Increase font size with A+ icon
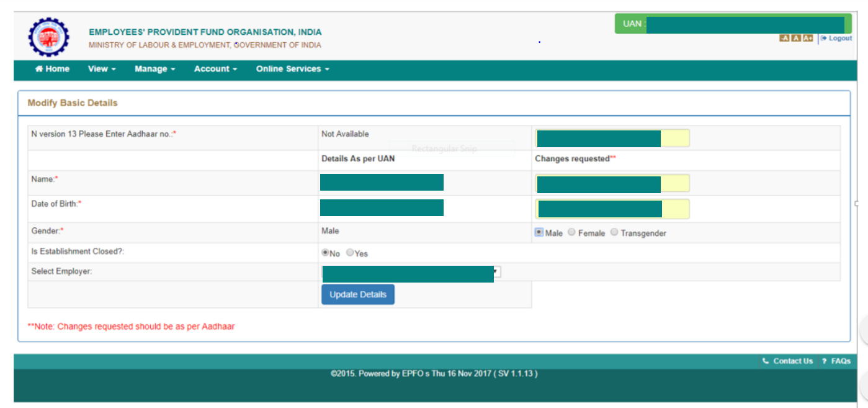Viewport: 868px width, 408px height. (807, 39)
